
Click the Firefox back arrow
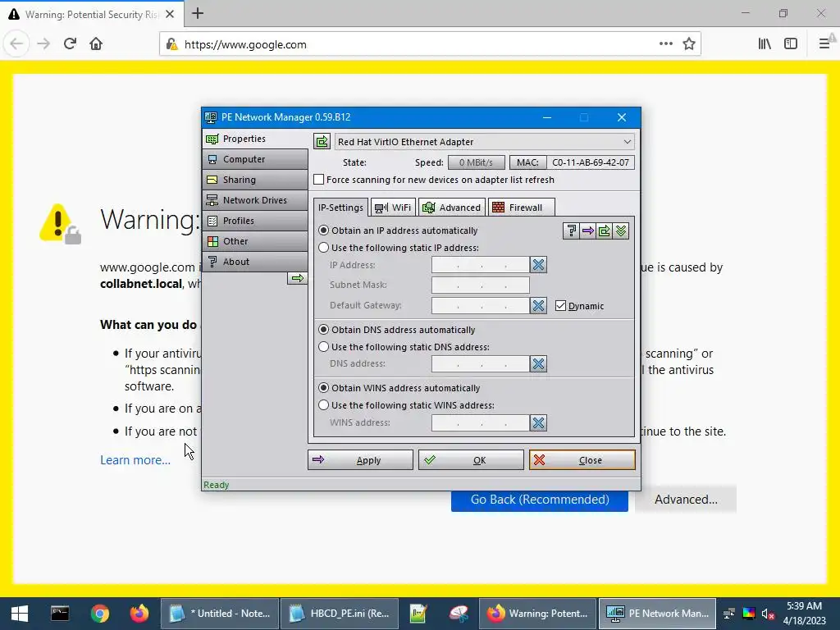(x=16, y=44)
